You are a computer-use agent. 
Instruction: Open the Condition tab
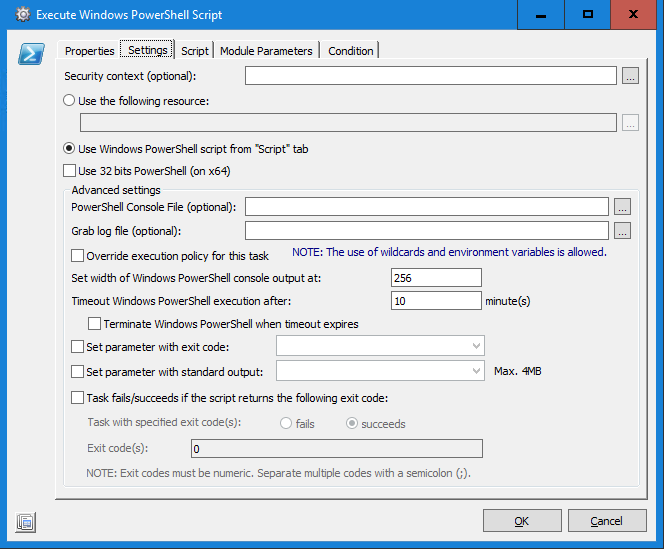point(351,51)
